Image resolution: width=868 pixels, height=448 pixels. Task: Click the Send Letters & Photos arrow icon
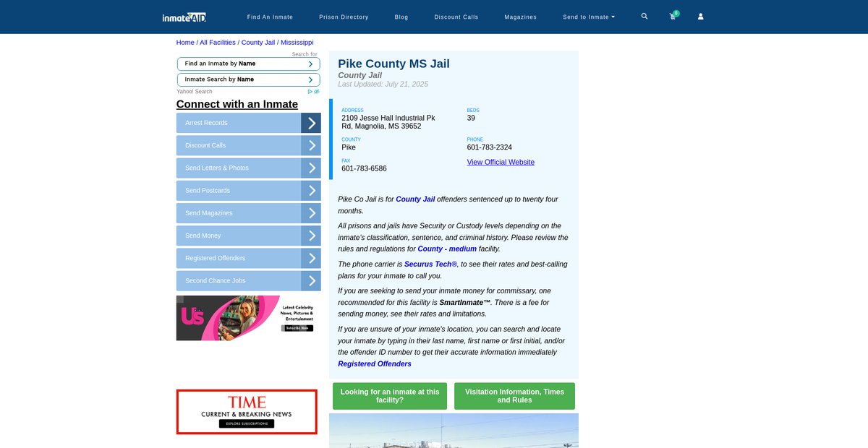point(311,168)
